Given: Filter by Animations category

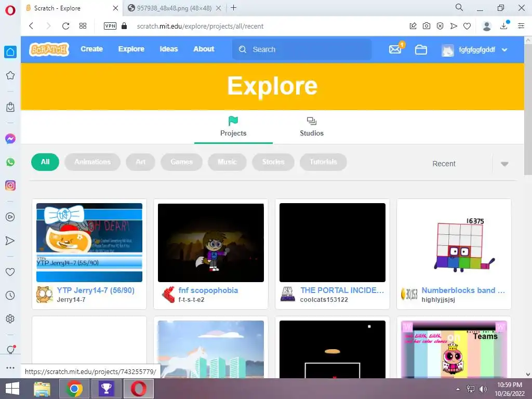Looking at the screenshot, I should tap(92, 162).
